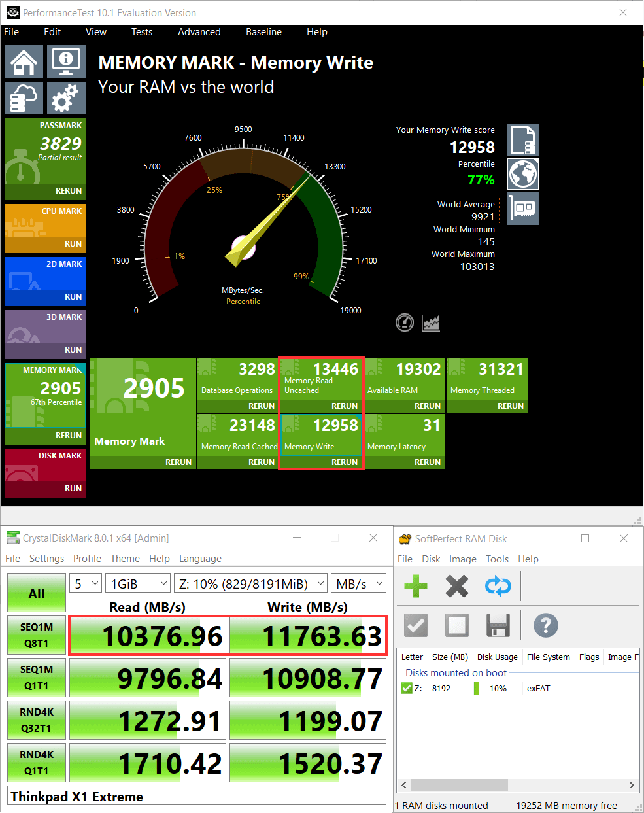Click the blue refresh arrows icon

click(x=498, y=586)
